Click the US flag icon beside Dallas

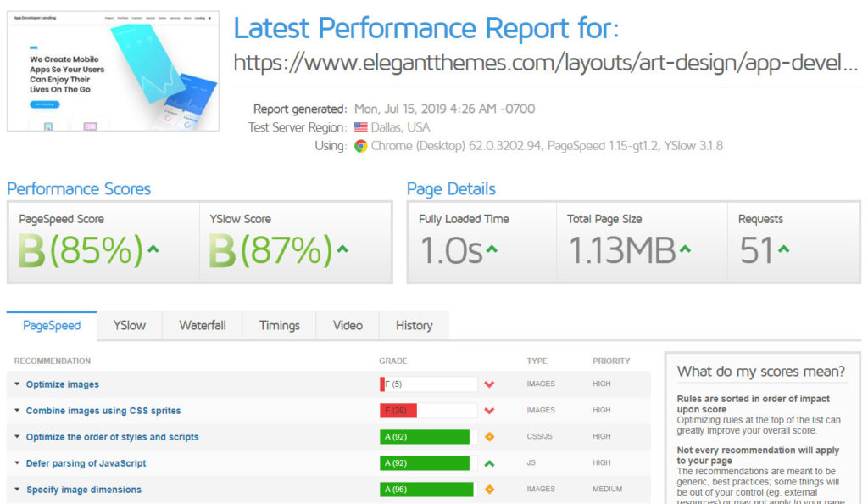click(361, 127)
